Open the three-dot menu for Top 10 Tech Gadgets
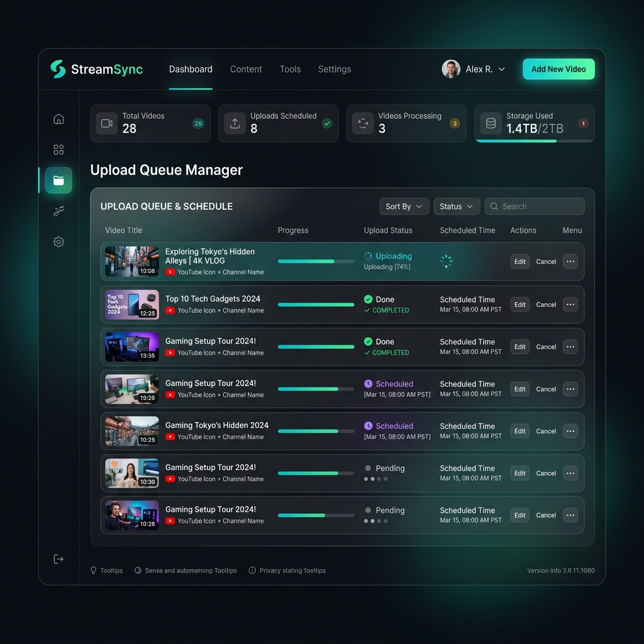 click(x=570, y=304)
